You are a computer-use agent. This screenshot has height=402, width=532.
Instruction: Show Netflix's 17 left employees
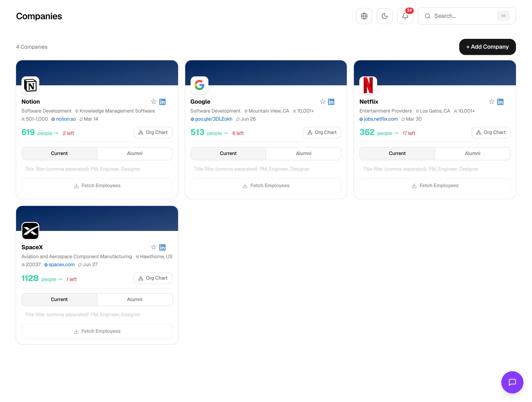pos(409,133)
